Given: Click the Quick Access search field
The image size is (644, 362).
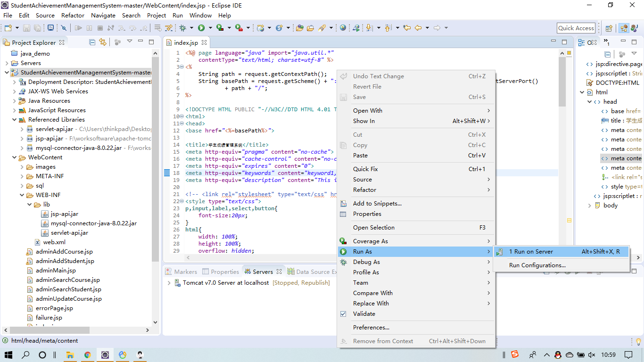Looking at the screenshot, I should pyautogui.click(x=576, y=28).
